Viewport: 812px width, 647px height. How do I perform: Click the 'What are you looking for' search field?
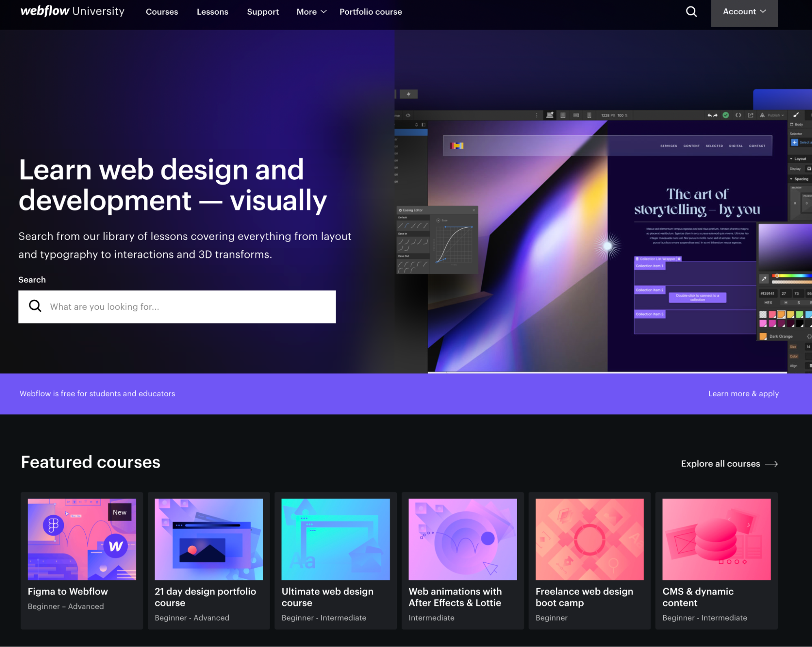click(177, 306)
